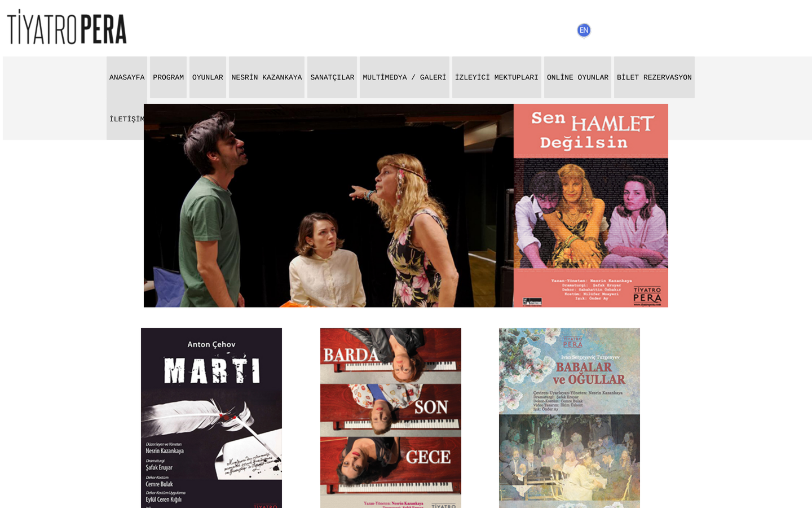Screen dimensions: 812x508
Task: Switch language with the EN icon
Action: click(584, 30)
